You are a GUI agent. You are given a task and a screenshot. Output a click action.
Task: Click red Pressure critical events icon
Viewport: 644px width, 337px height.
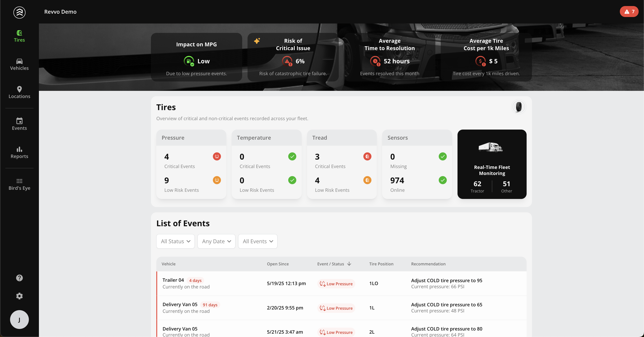(x=216, y=156)
